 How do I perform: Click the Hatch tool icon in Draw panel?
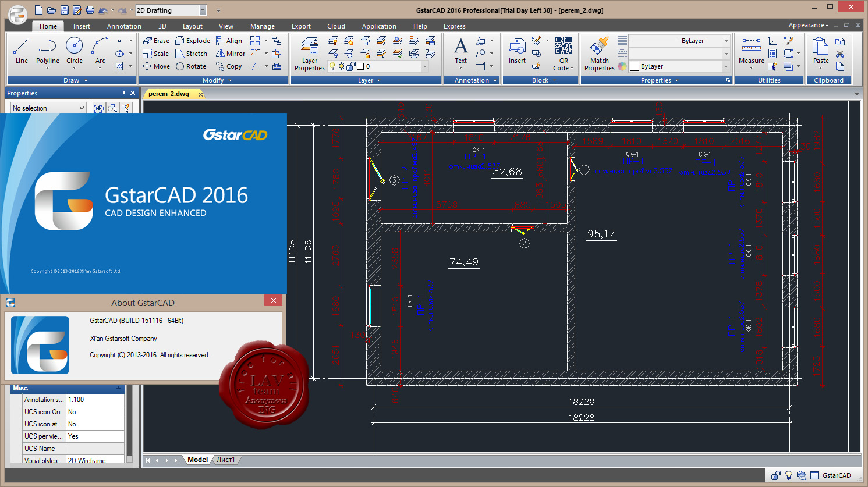click(119, 66)
